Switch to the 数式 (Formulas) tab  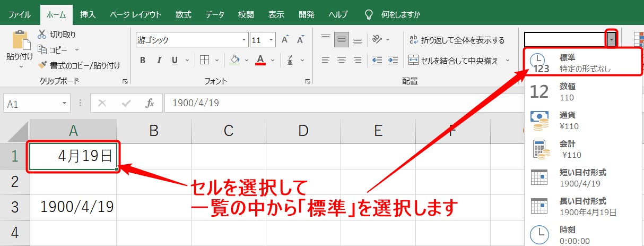click(x=184, y=14)
